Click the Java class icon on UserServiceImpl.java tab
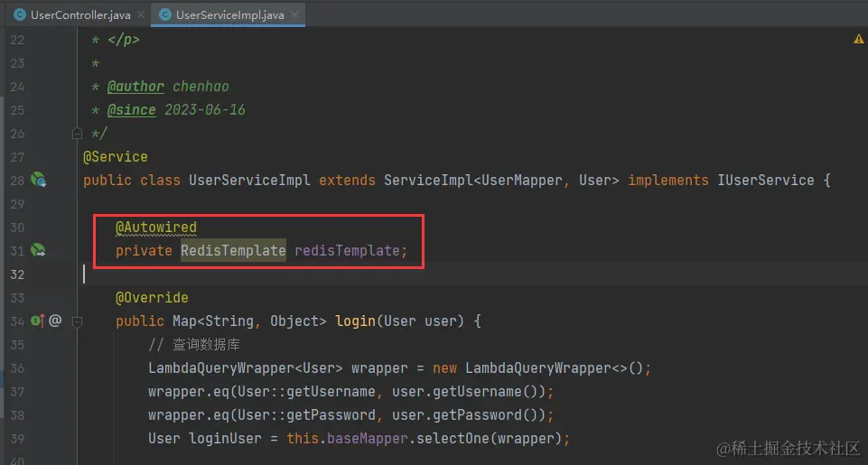The width and height of the screenshot is (868, 465). coord(165,15)
